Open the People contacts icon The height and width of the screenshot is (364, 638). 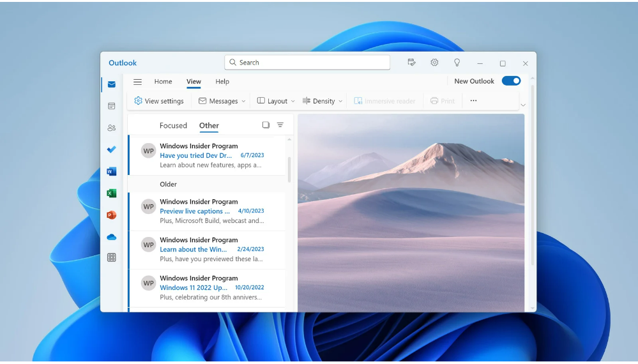(112, 128)
